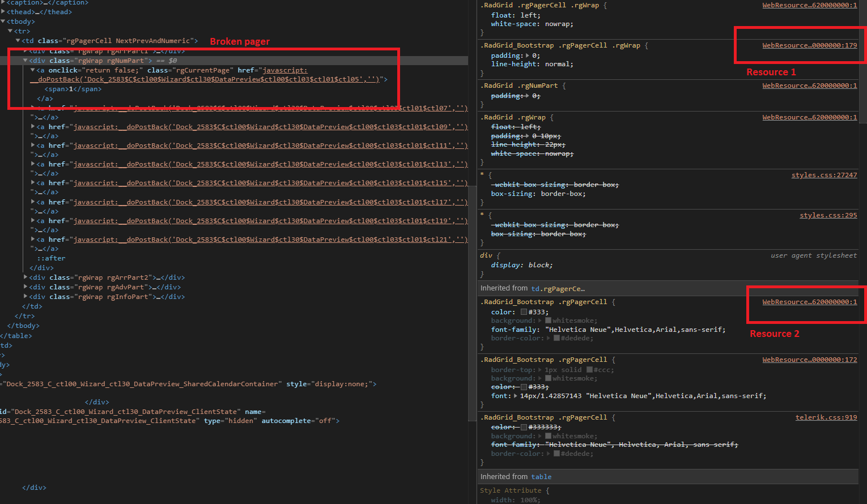The image size is (867, 504).
Task: Expand the rgArrPart2 div node
Action: [25, 277]
